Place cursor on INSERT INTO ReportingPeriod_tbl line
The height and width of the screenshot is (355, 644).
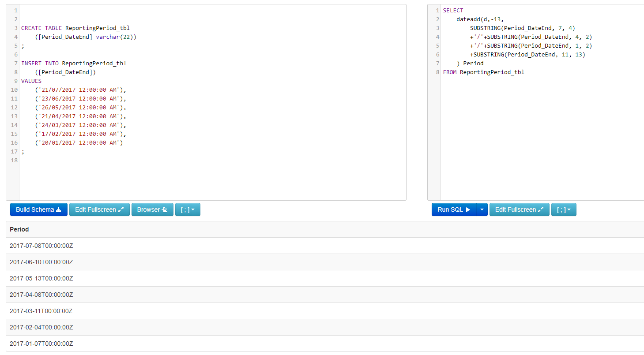click(74, 63)
